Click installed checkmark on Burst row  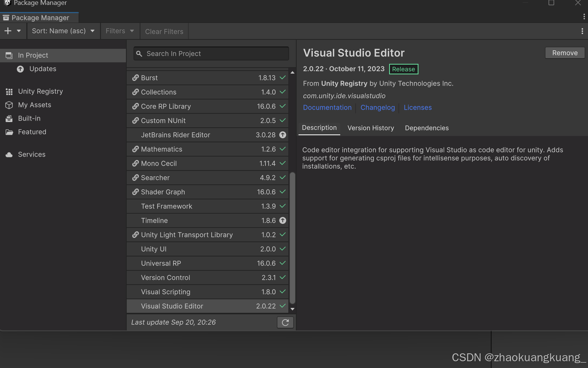point(283,77)
